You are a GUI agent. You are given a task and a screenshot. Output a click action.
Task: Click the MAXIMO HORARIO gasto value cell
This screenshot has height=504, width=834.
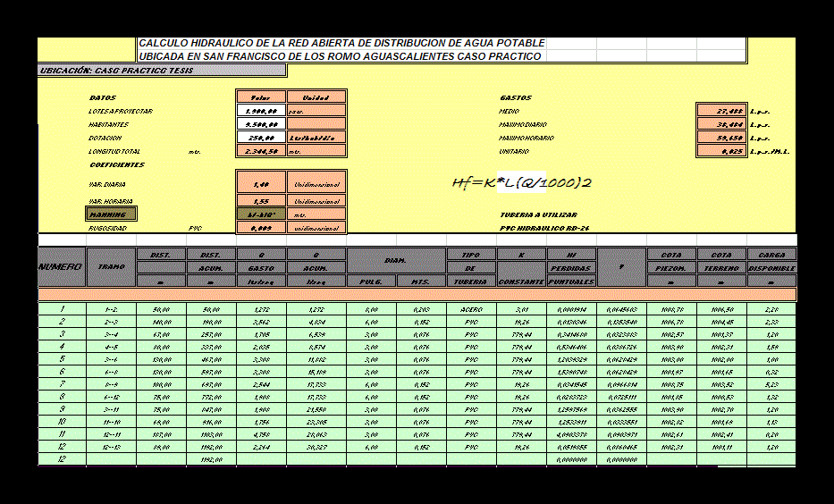click(x=720, y=138)
